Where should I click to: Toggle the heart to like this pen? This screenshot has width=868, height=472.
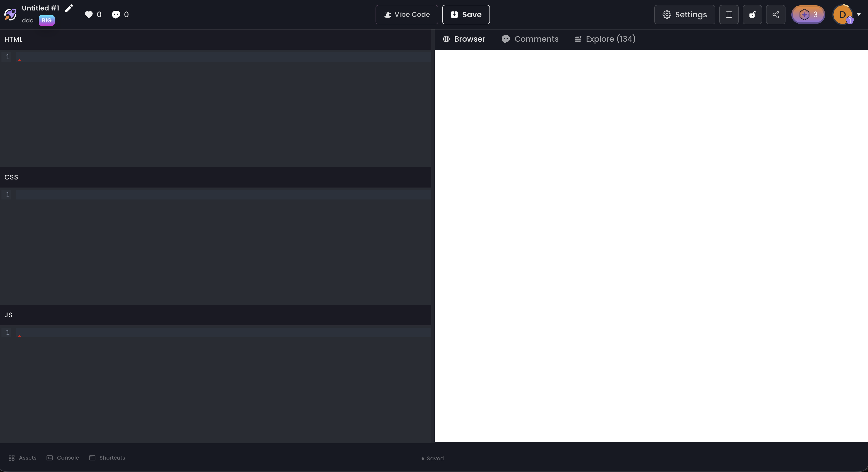point(88,14)
